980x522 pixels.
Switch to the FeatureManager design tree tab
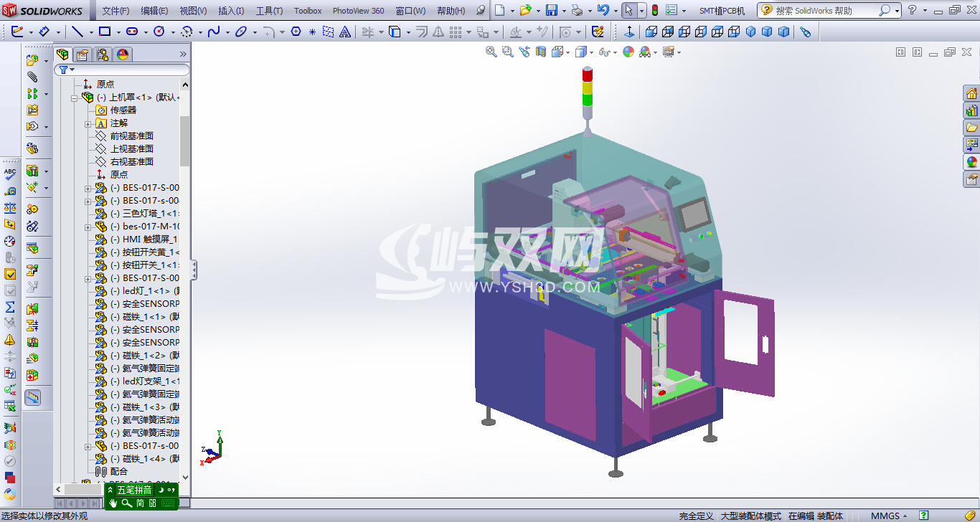click(63, 54)
